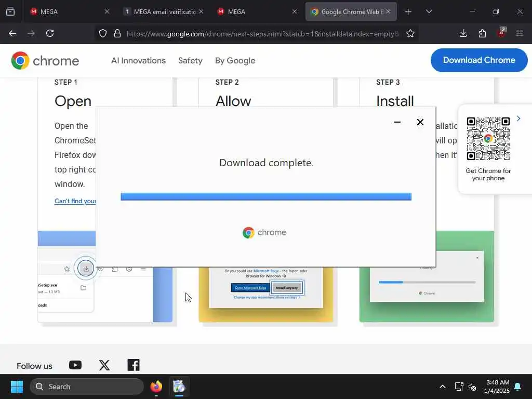Image resolution: width=532 pixels, height=399 pixels.
Task: Open the extensions puzzle icon
Action: [482, 33]
